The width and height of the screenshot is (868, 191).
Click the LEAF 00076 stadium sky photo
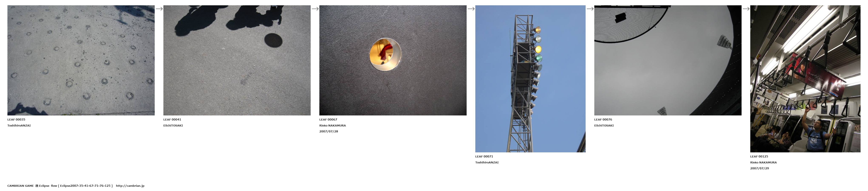click(668, 60)
